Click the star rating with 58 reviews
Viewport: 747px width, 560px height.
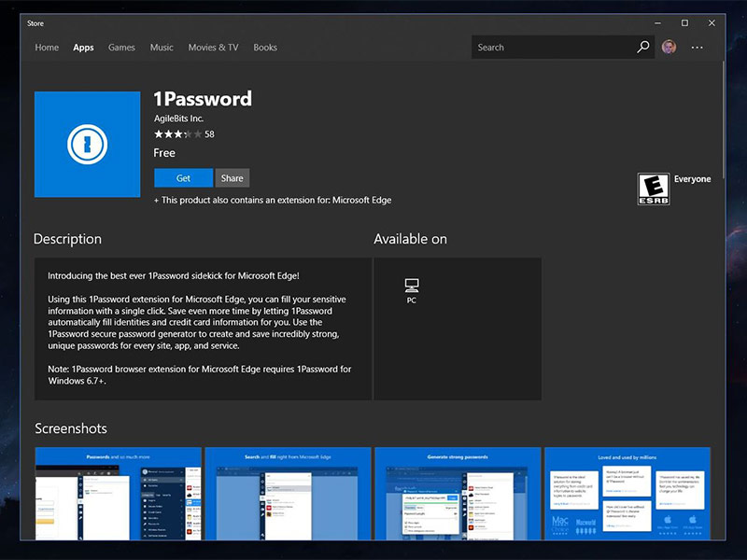[184, 134]
